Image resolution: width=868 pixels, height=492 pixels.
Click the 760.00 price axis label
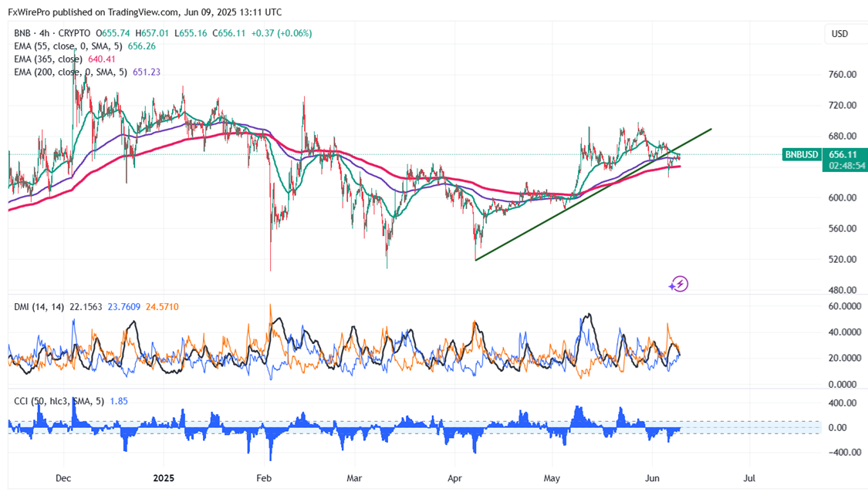click(x=843, y=75)
